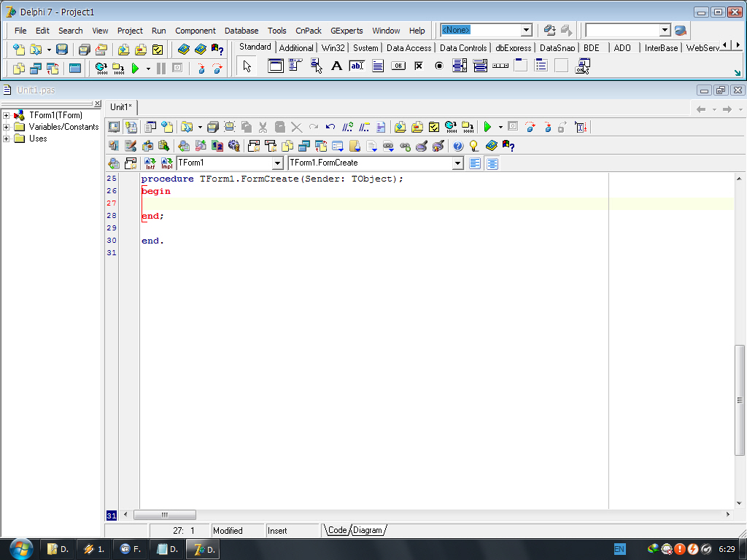Click Add file to project icon
The image size is (747, 560).
(123, 49)
